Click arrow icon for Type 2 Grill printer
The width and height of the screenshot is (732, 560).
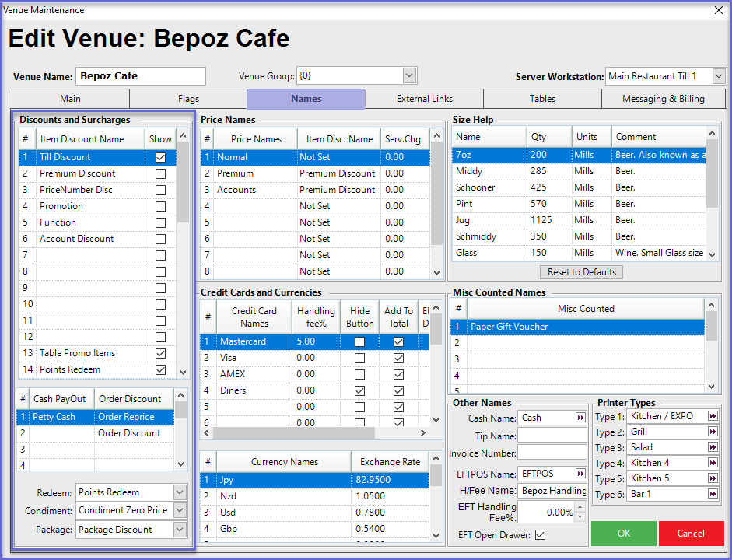[713, 432]
